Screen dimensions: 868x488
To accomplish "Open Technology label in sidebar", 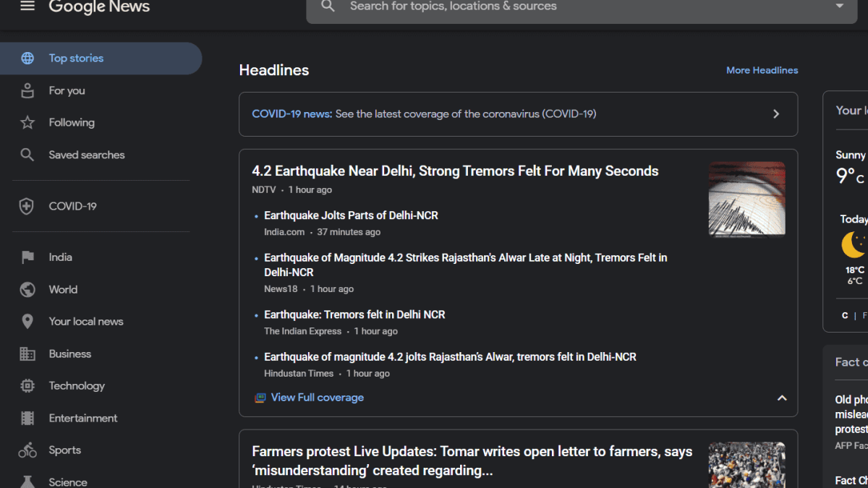I will (77, 386).
